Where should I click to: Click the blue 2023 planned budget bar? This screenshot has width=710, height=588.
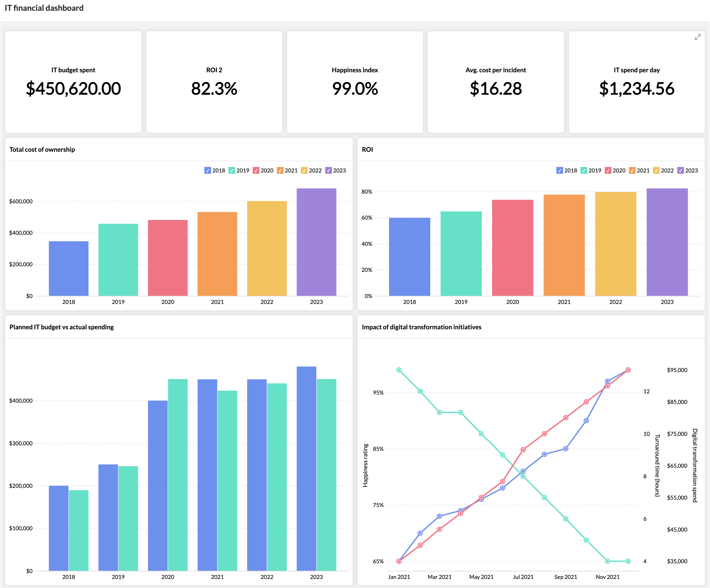click(306, 468)
